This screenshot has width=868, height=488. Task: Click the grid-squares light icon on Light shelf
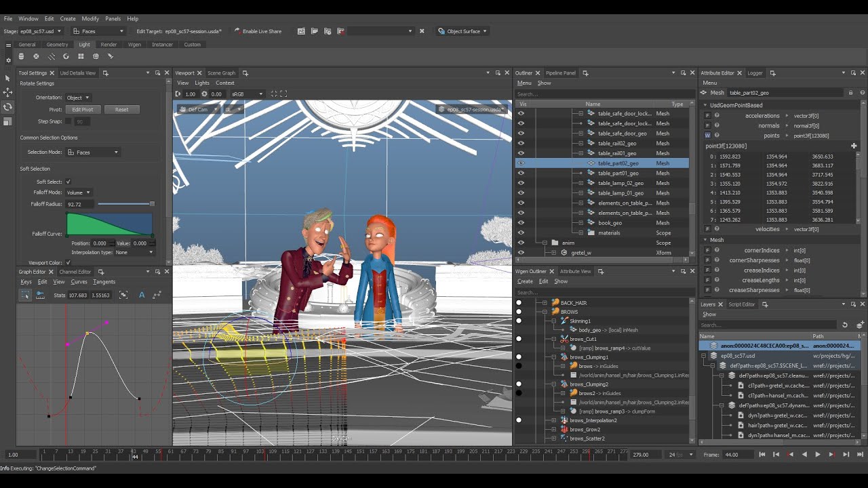coord(81,56)
